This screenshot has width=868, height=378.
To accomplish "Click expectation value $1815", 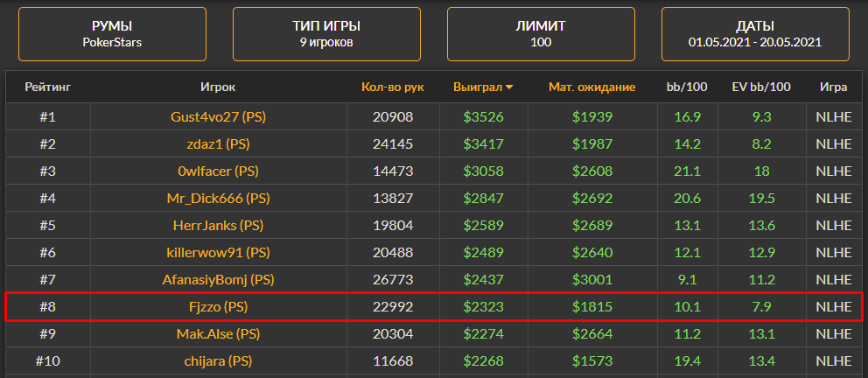I will (592, 306).
